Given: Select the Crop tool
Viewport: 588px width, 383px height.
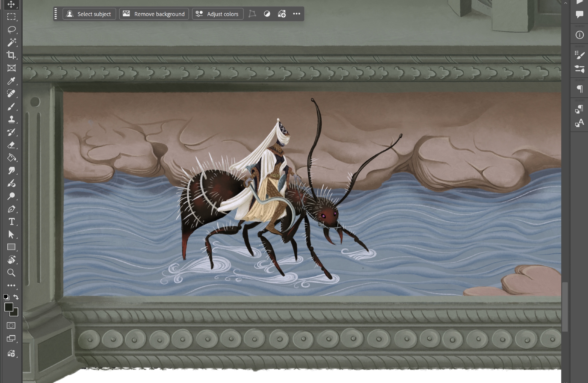Looking at the screenshot, I should [x=11, y=55].
